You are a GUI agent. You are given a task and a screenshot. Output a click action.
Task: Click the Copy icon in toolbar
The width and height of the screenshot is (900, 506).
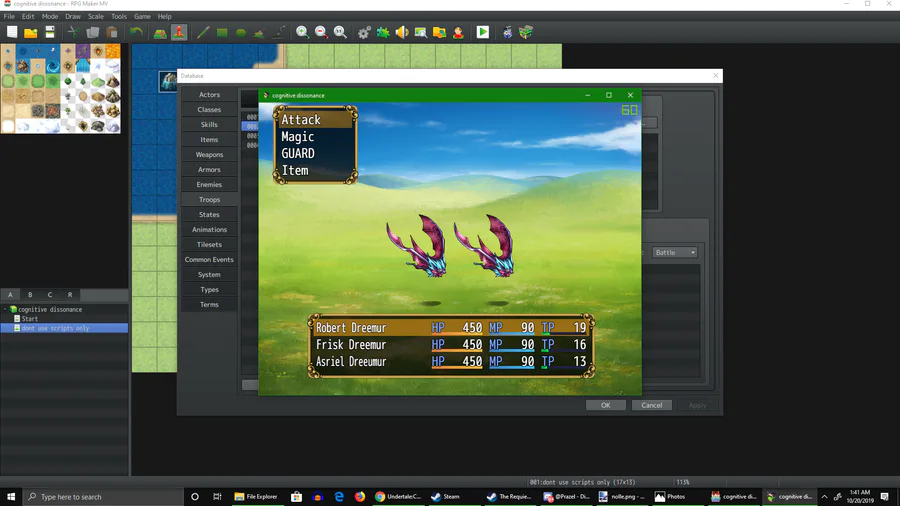click(92, 32)
